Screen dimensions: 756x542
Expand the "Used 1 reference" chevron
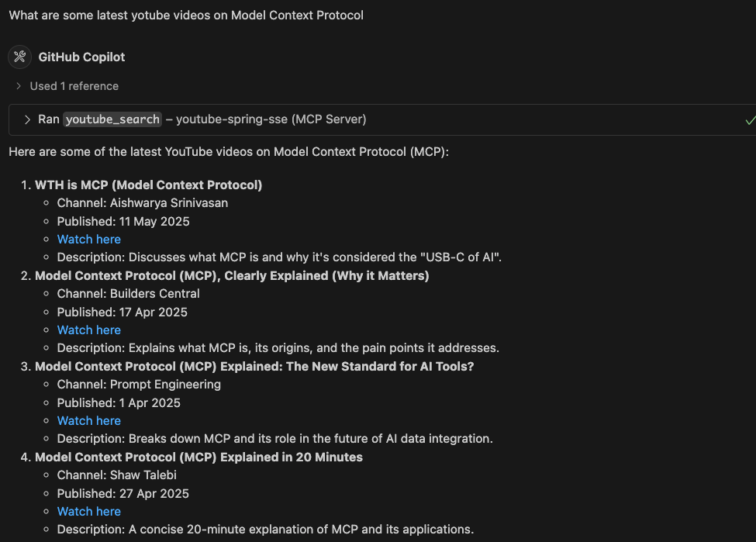tap(19, 86)
